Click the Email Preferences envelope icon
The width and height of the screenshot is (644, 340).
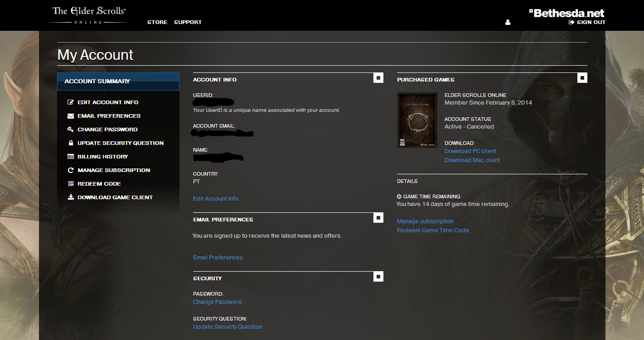[x=71, y=116]
